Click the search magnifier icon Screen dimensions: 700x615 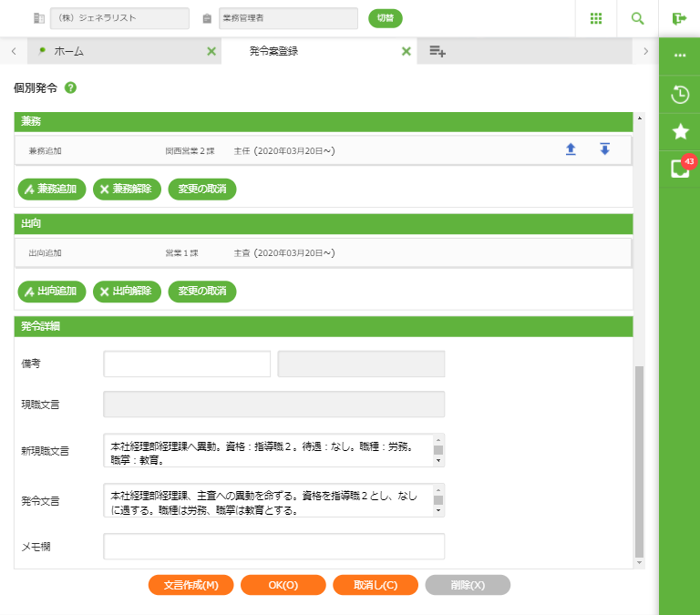click(638, 18)
